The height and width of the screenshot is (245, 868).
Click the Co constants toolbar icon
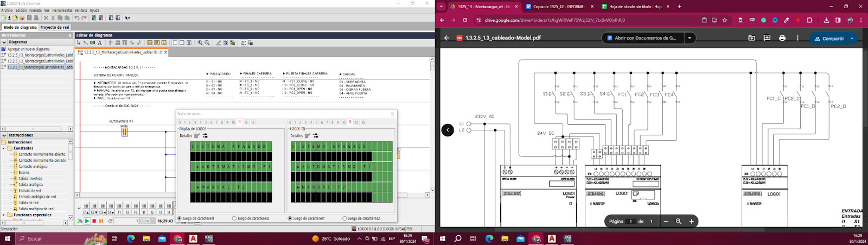(150, 42)
